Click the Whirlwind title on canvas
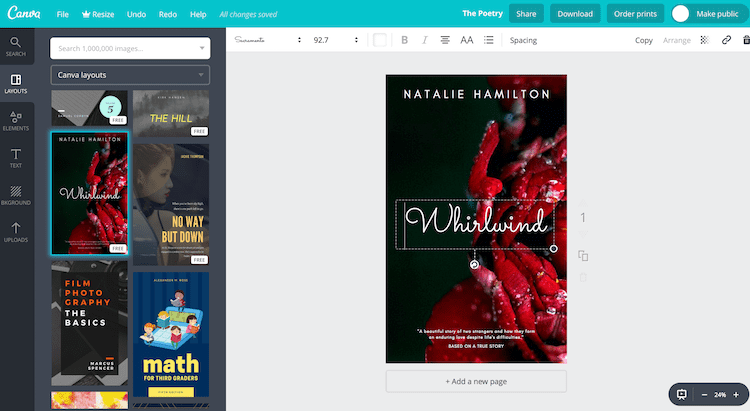The width and height of the screenshot is (750, 411). pyautogui.click(x=476, y=221)
